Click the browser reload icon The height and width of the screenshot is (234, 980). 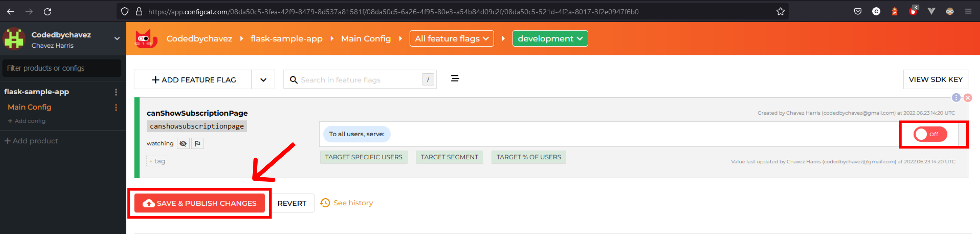(48, 12)
